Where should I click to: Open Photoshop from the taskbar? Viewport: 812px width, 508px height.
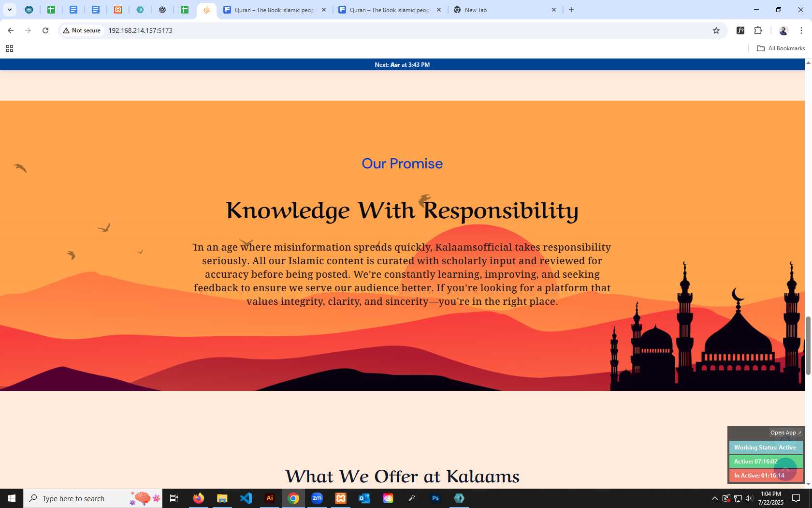435,498
